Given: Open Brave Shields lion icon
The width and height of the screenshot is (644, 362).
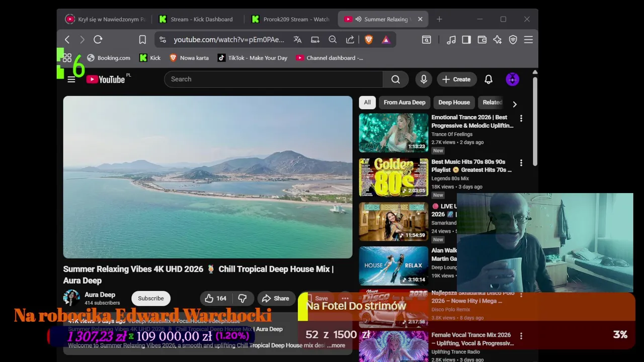Looking at the screenshot, I should [x=369, y=40].
